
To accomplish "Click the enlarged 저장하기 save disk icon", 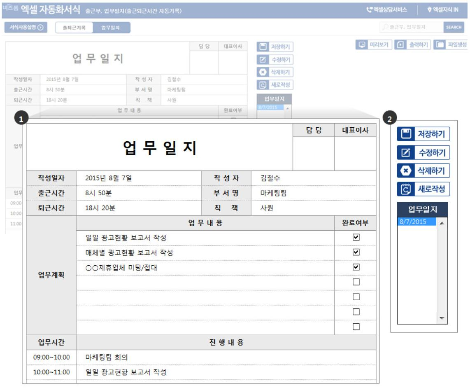I will [406, 134].
